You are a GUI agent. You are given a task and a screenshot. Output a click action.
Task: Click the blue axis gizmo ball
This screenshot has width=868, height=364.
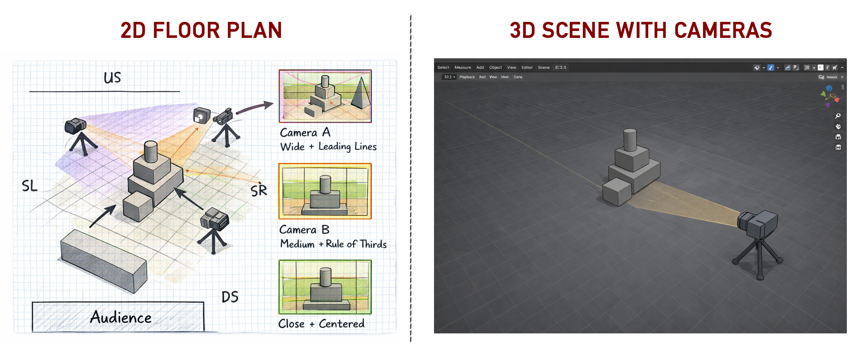click(829, 89)
